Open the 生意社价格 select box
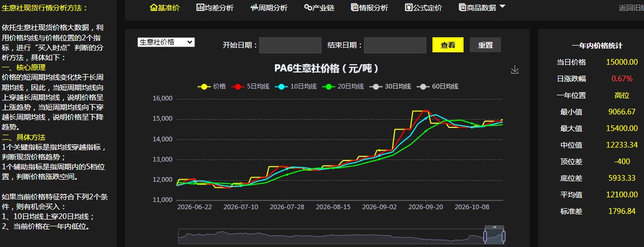 pyautogui.click(x=166, y=42)
